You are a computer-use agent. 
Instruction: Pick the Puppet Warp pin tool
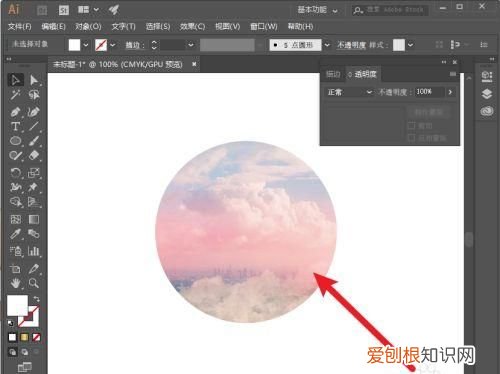34,187
